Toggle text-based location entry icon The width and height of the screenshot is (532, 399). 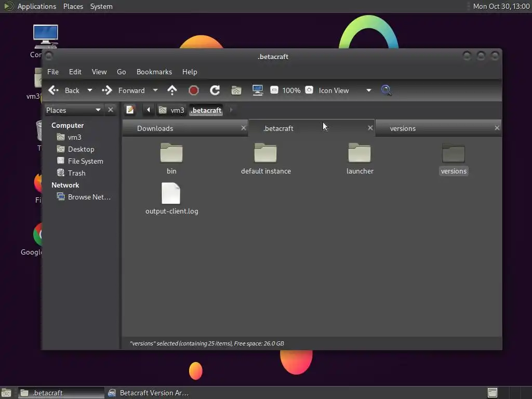pyautogui.click(x=130, y=110)
